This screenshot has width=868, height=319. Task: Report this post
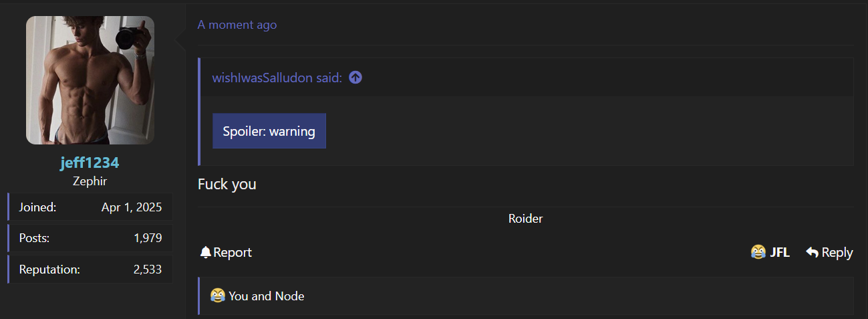pyautogui.click(x=226, y=252)
